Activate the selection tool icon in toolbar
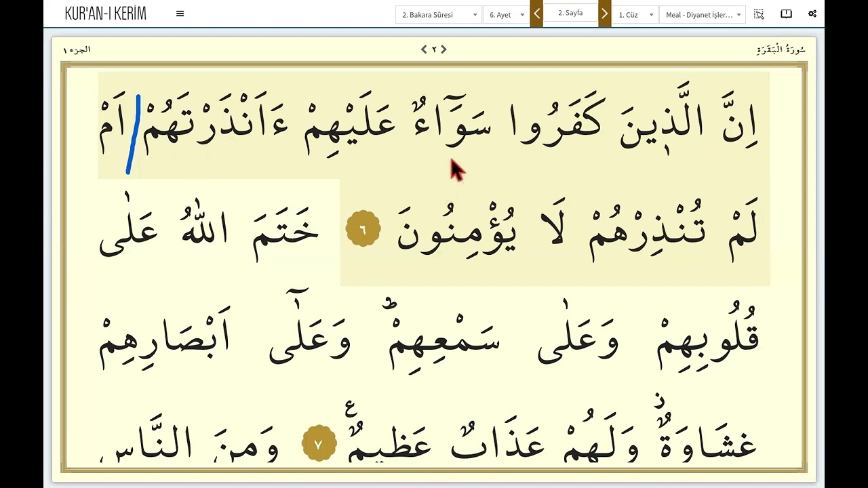868x488 pixels. 759,14
